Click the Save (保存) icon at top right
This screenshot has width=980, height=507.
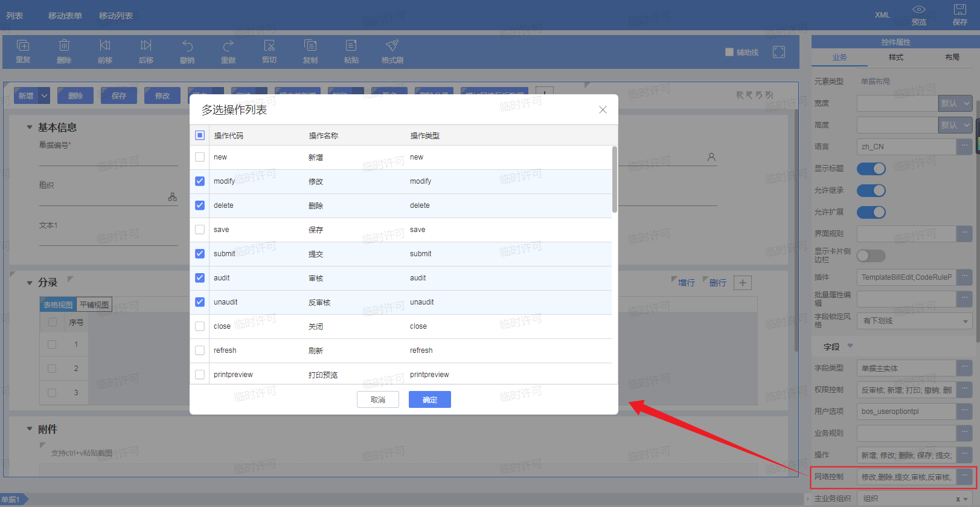[x=959, y=10]
